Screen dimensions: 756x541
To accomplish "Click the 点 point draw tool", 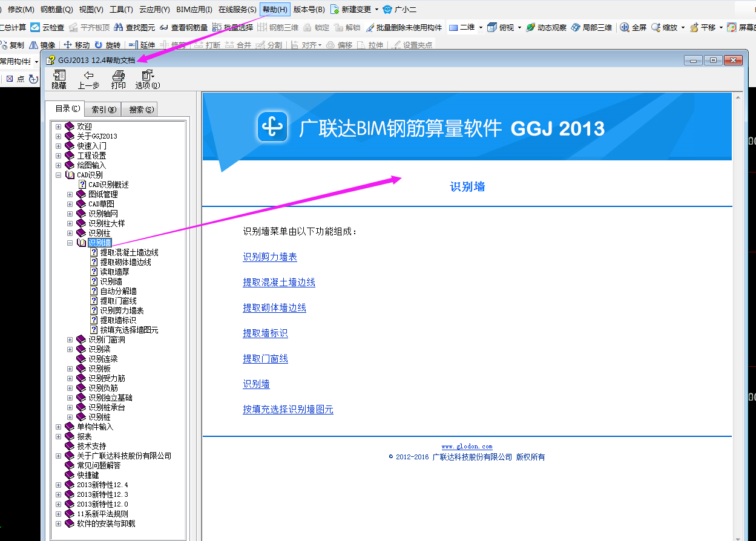I will (x=15, y=79).
